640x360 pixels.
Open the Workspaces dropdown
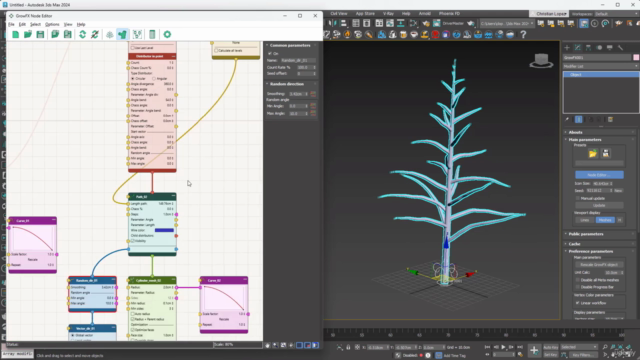click(615, 14)
